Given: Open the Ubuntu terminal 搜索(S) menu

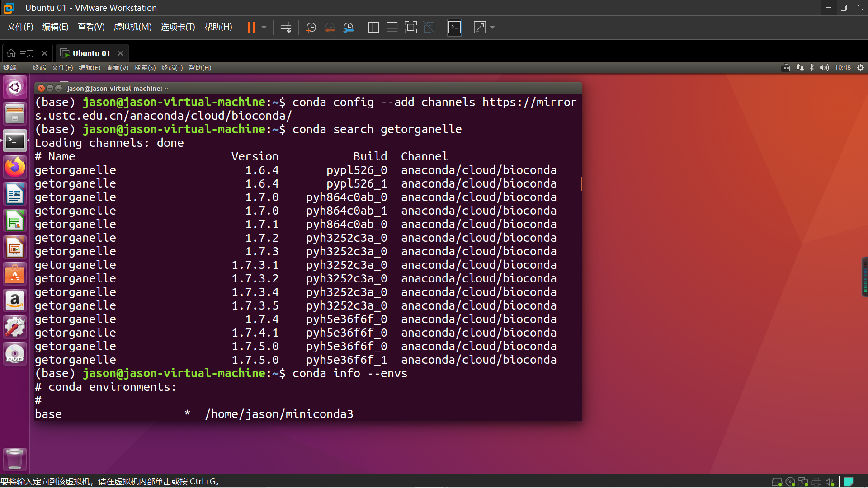Looking at the screenshot, I should pyautogui.click(x=145, y=68).
